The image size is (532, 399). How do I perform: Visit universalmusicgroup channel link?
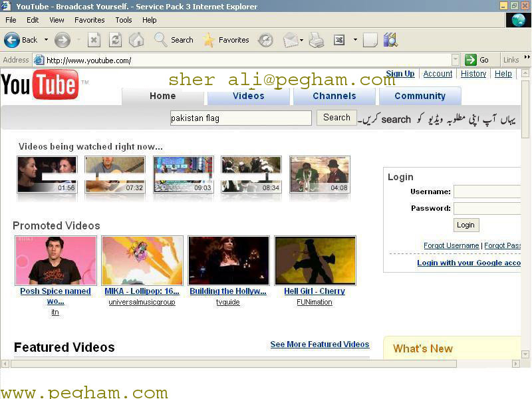tap(142, 302)
